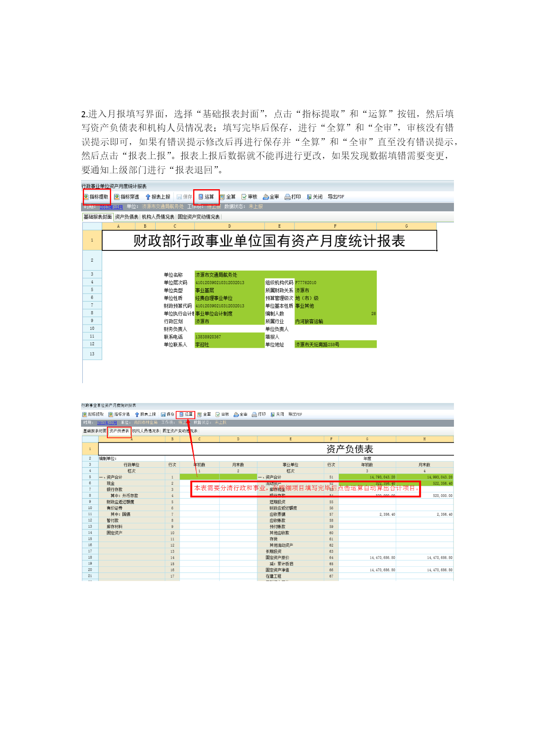
Task: Click value cell 520,000.00
Action: tap(425, 496)
